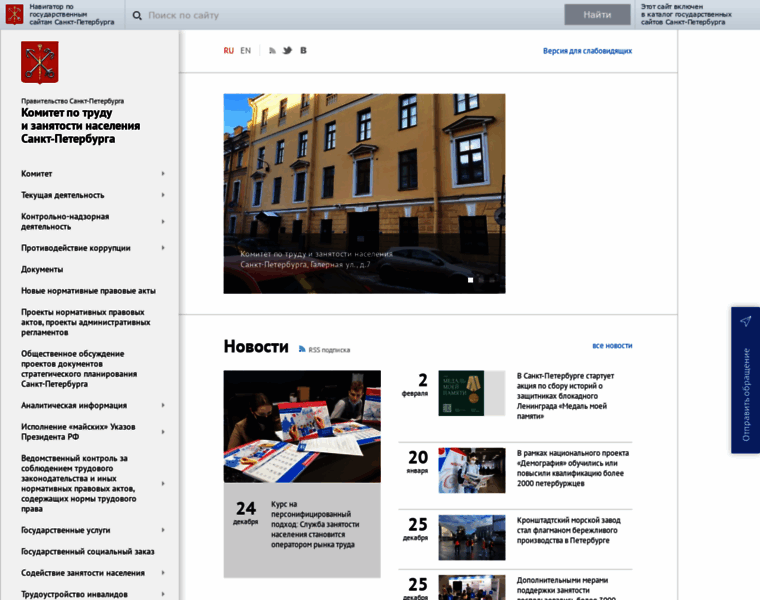Viewport: 760px width, 600px height.
Task: Click Этот сайт включен в каталог text
Action: click(x=686, y=15)
